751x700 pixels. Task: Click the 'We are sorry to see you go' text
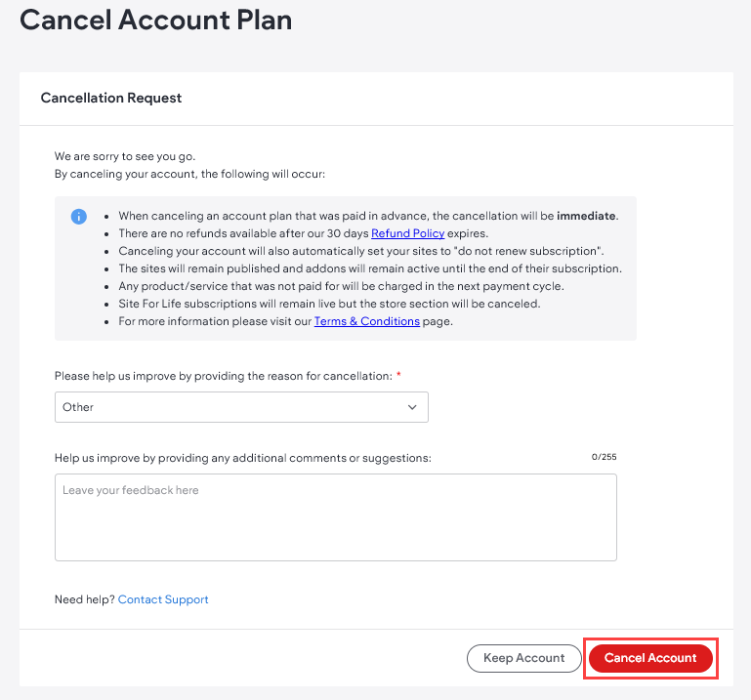tap(132, 156)
